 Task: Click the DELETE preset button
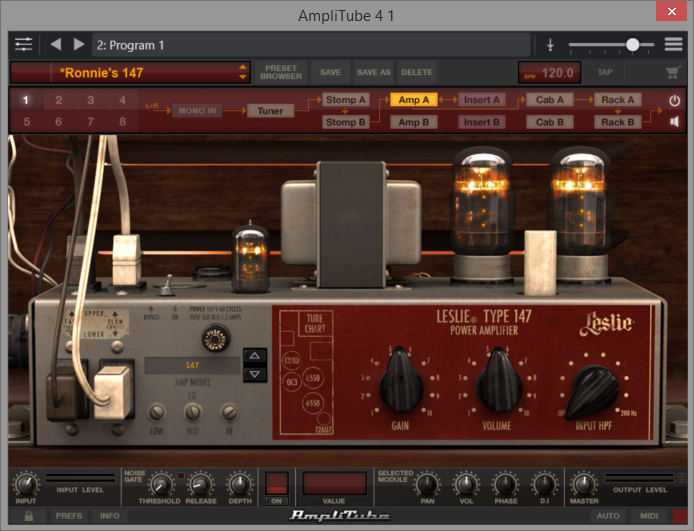pyautogui.click(x=417, y=72)
